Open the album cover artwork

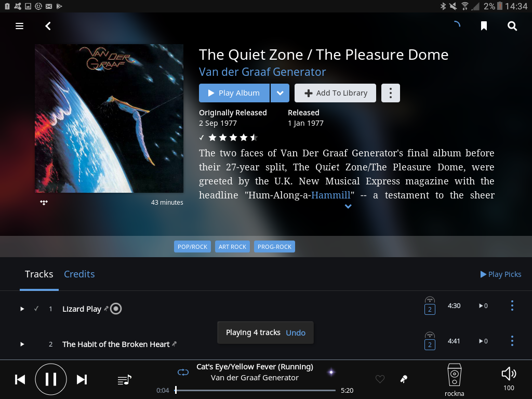coord(109,118)
